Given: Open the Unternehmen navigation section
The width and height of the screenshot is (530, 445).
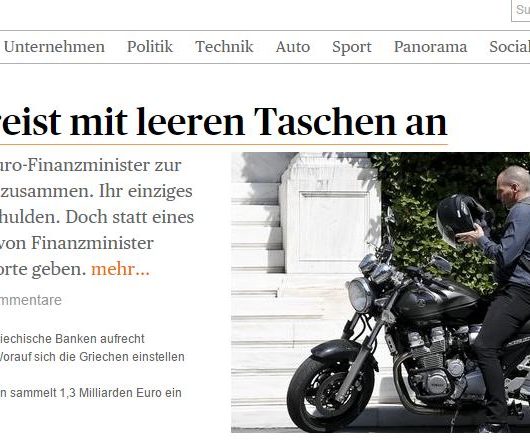Looking at the screenshot, I should tap(54, 47).
